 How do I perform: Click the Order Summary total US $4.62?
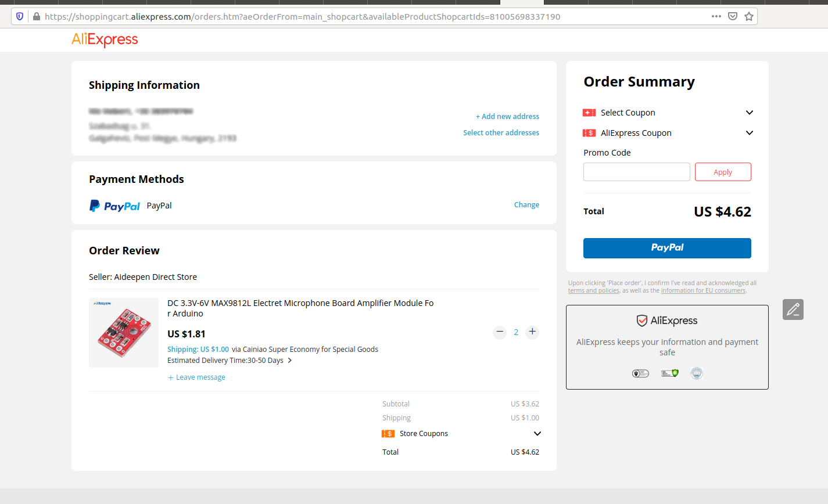722,212
